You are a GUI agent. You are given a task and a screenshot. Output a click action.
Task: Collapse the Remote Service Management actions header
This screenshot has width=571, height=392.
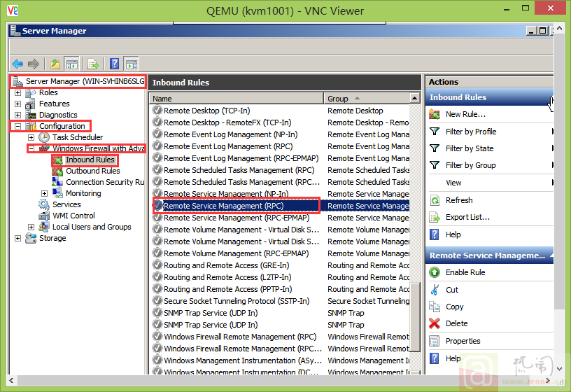[x=551, y=255]
